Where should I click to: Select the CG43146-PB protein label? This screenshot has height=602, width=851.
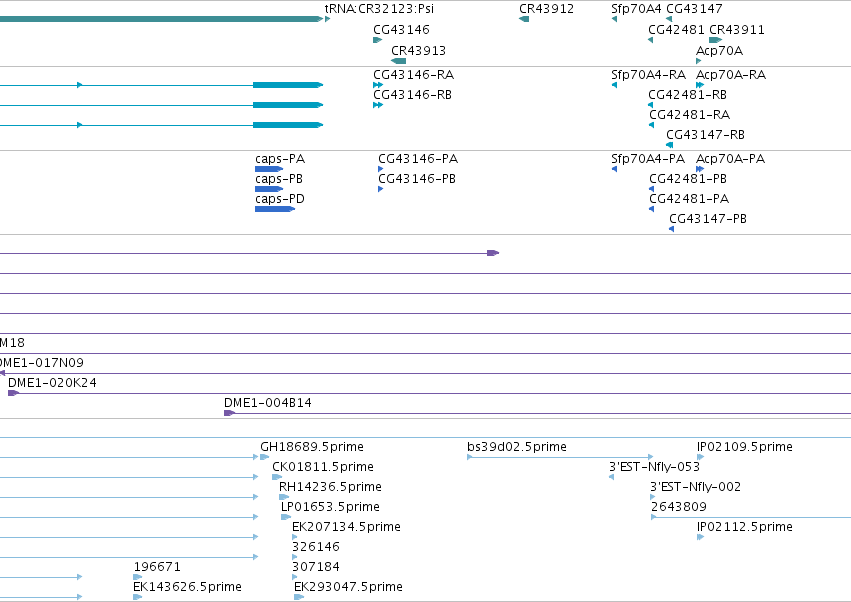tap(417, 179)
